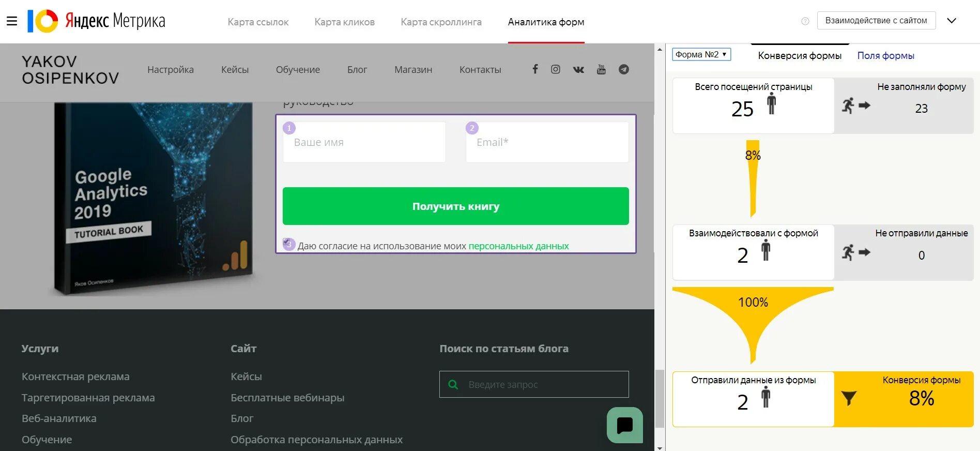Click the Google Analytics 2019 book cover

[154, 198]
